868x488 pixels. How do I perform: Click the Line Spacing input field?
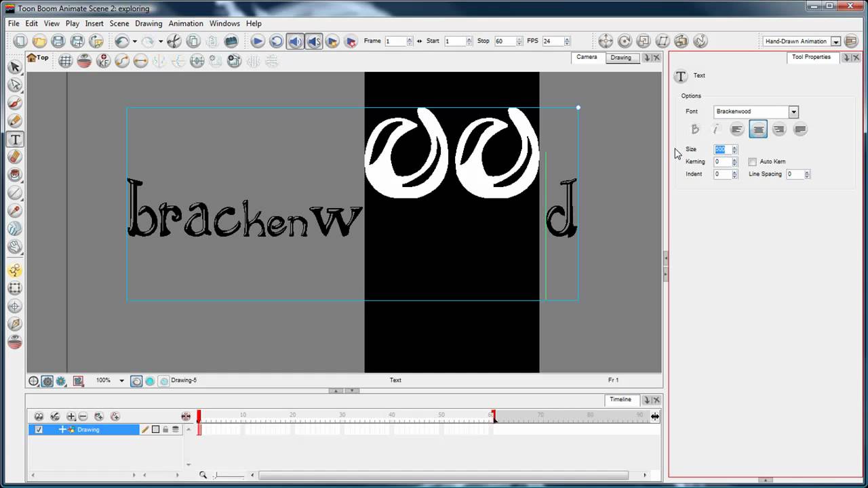pyautogui.click(x=795, y=174)
